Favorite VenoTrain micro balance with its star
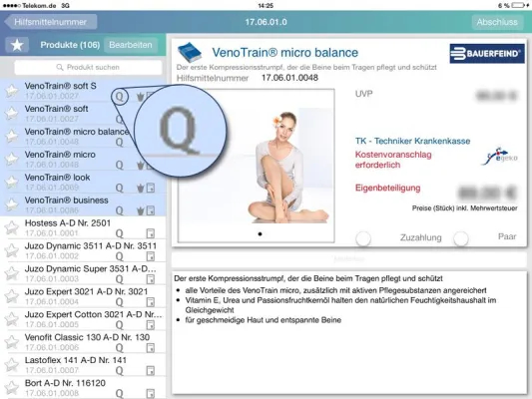 point(12,137)
